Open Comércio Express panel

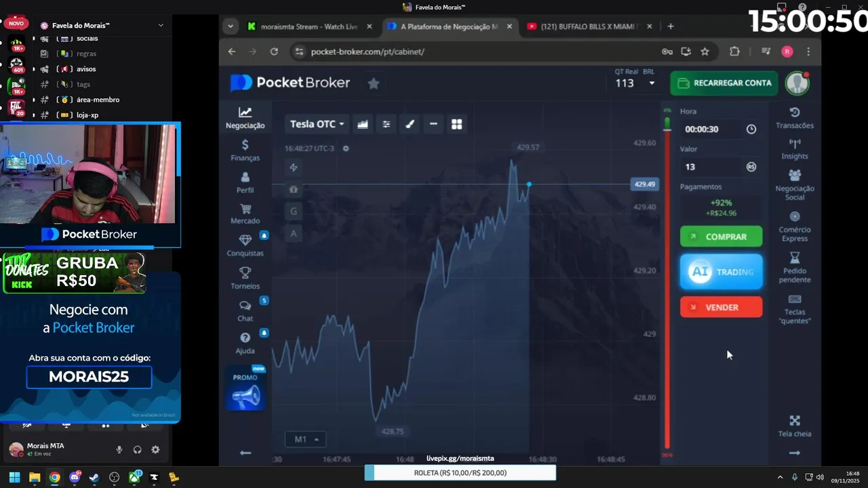(x=795, y=226)
